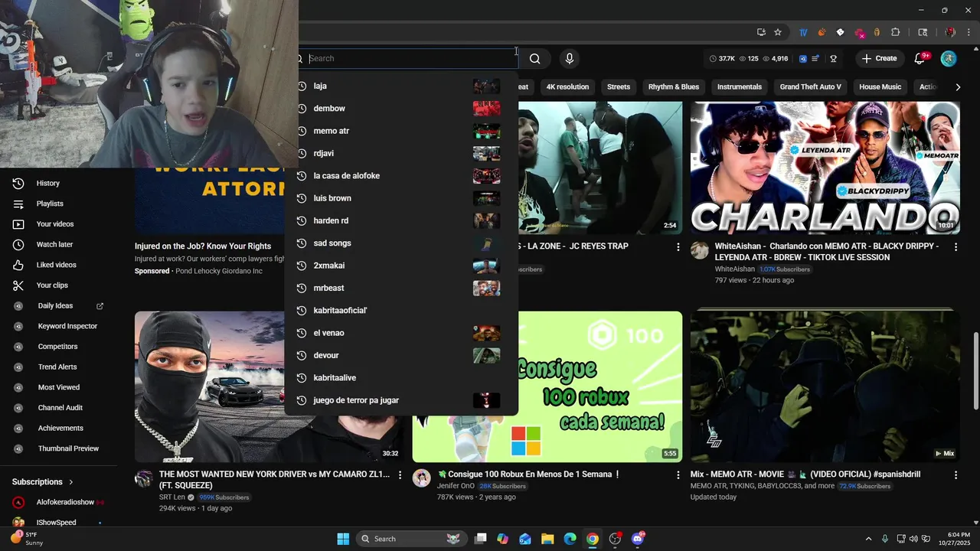Open the TV browser extension icon
Viewport: 980px width, 551px height.
[803, 32]
